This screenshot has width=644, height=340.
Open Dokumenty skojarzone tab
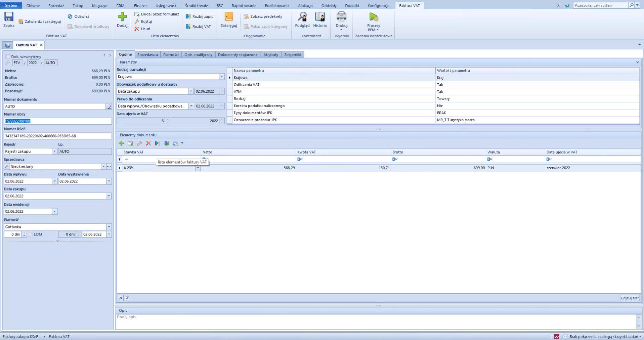(x=238, y=55)
